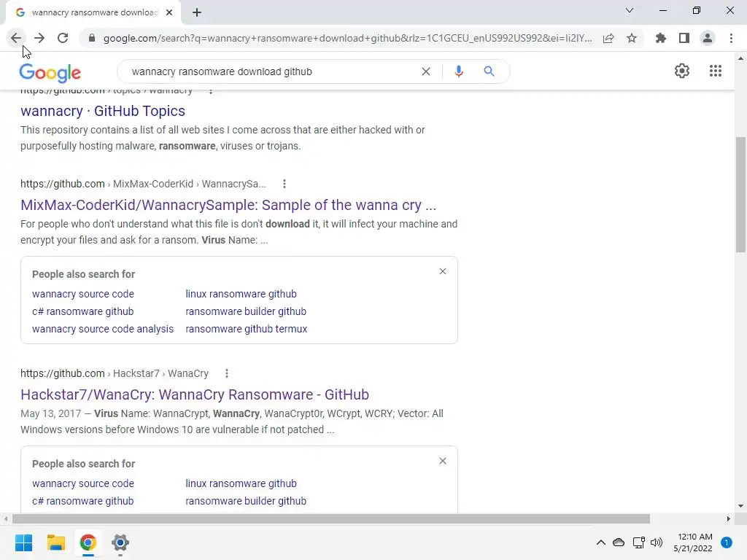This screenshot has height=560, width=747.
Task: Show hidden system tray icons
Action: 601,542
